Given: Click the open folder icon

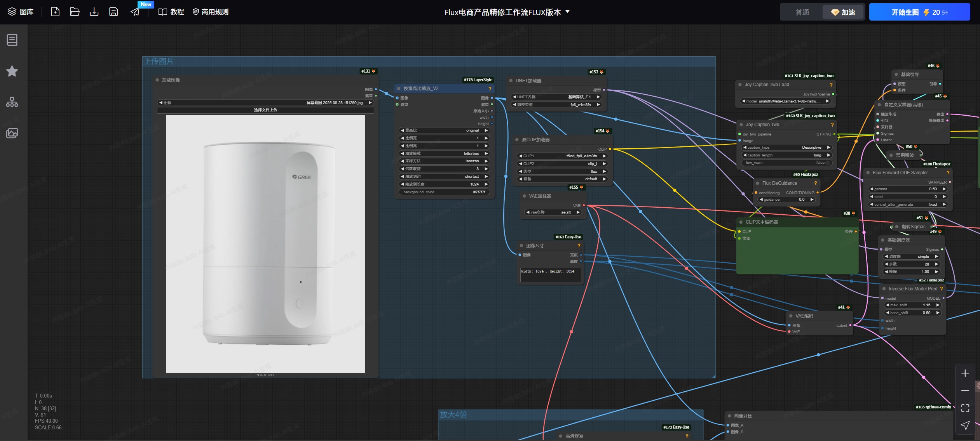Looking at the screenshot, I should click(x=75, y=12).
